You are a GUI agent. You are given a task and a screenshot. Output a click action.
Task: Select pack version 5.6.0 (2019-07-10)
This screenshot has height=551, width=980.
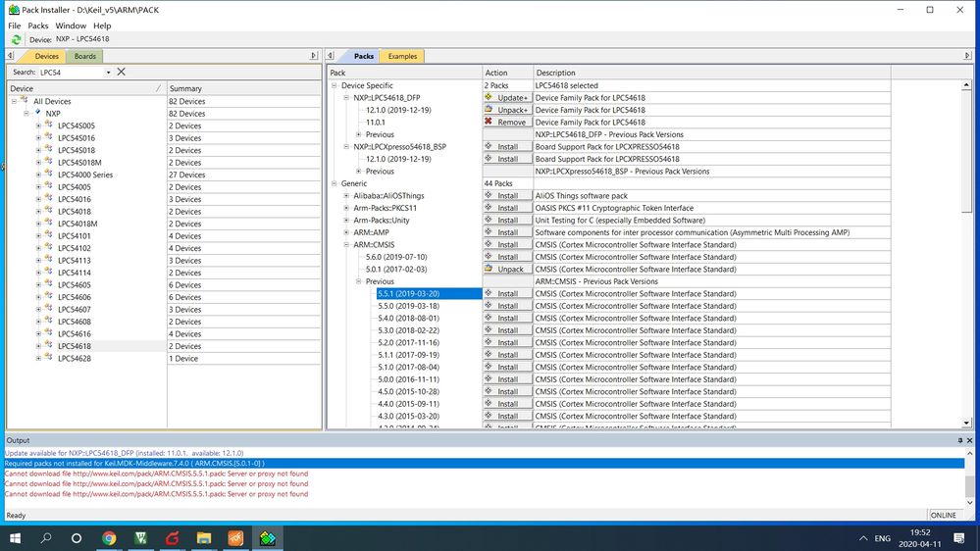(396, 257)
